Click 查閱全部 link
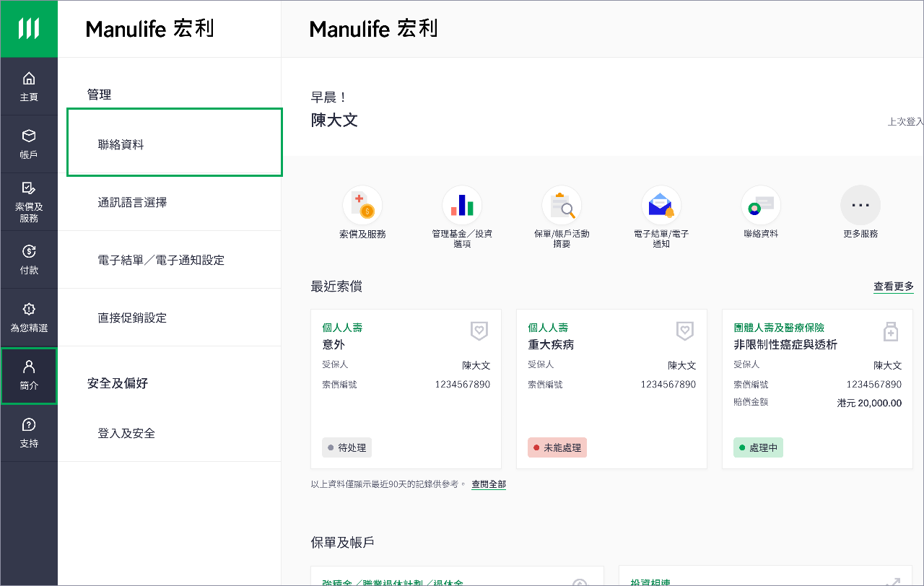This screenshot has height=586, width=924. click(489, 484)
